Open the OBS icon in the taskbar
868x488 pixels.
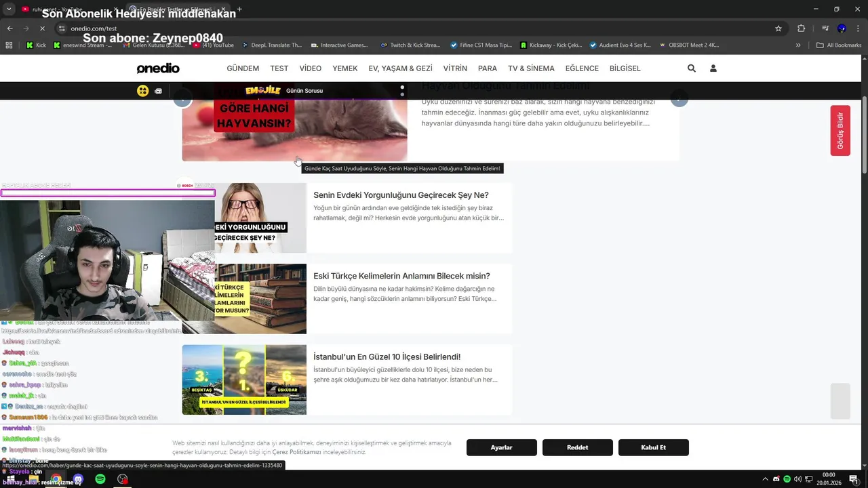pos(123,479)
